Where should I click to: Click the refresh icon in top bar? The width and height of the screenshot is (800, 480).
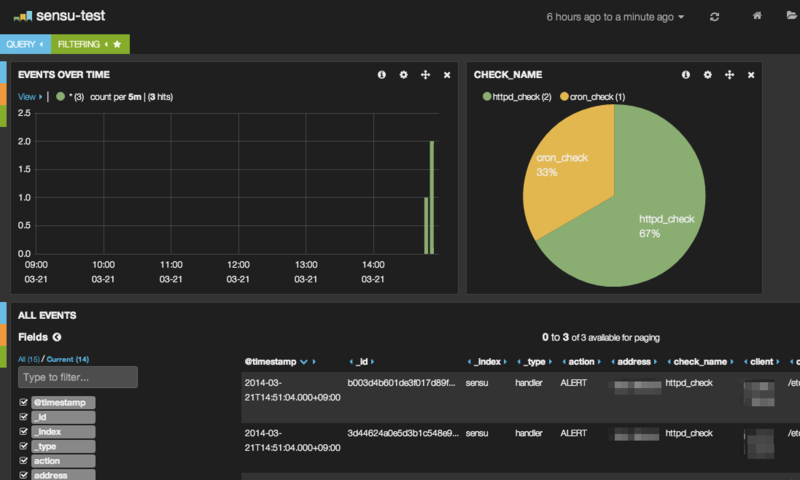point(714,17)
